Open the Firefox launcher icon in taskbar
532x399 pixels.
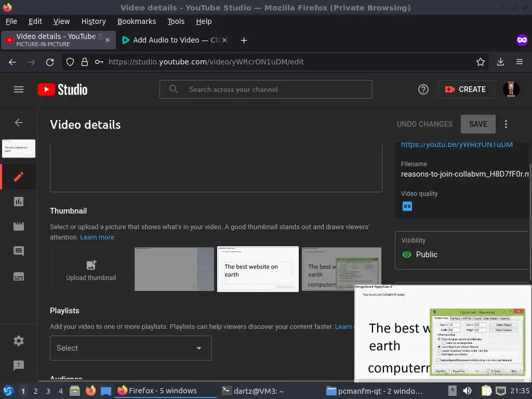click(x=90, y=391)
